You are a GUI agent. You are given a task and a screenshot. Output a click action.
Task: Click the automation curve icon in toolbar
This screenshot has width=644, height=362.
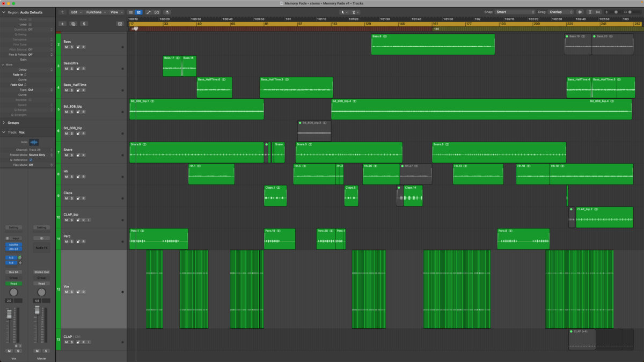tap(148, 12)
